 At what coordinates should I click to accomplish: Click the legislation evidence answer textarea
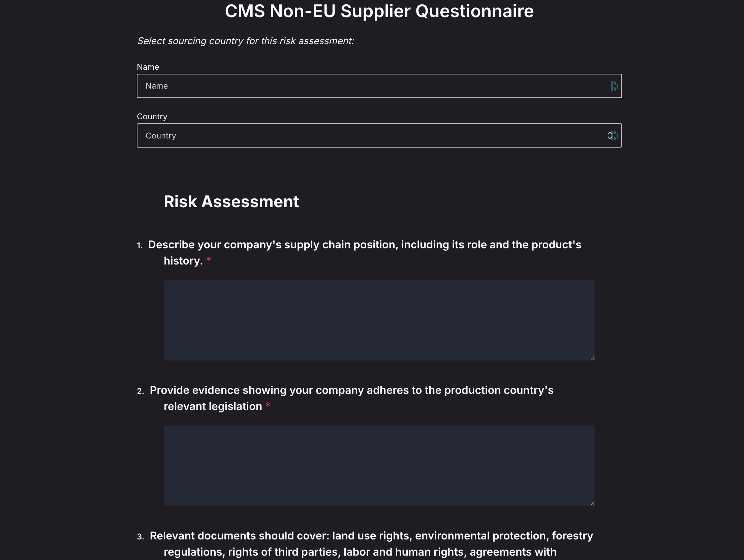(x=379, y=465)
